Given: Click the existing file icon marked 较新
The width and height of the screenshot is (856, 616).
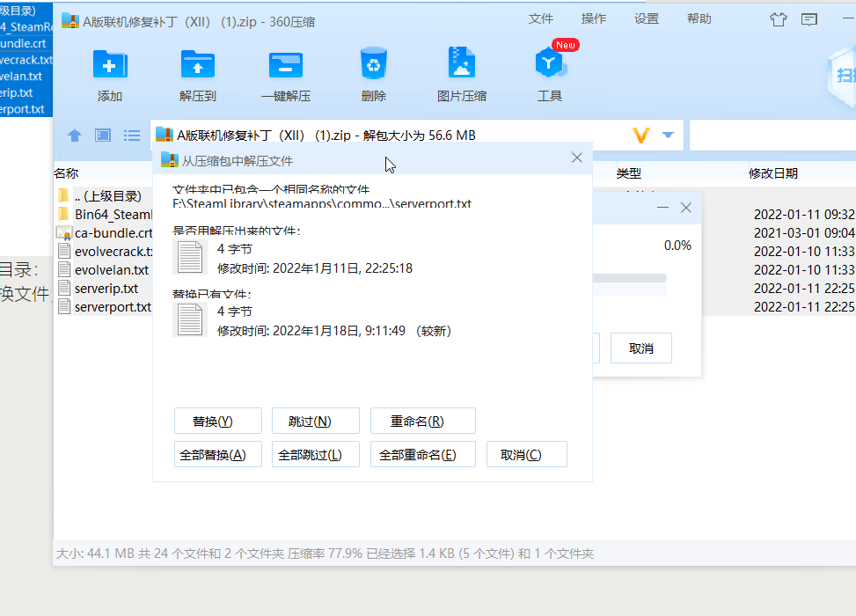Looking at the screenshot, I should (x=190, y=319).
